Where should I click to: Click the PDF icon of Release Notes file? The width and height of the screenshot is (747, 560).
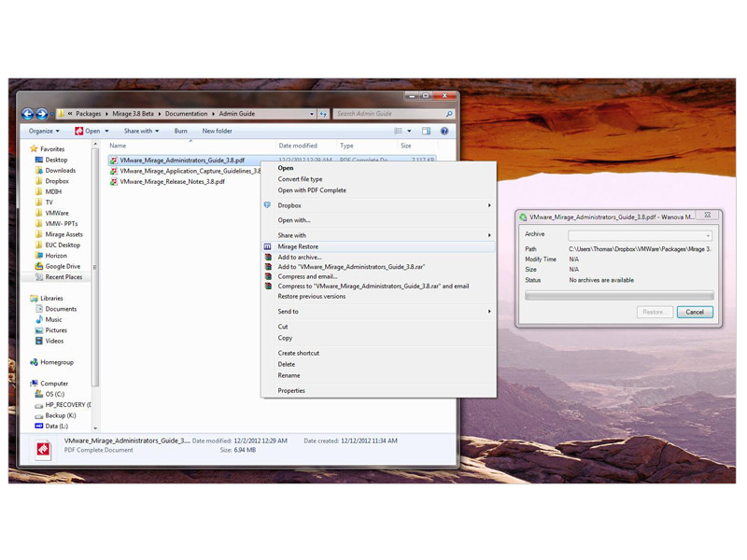click(113, 182)
